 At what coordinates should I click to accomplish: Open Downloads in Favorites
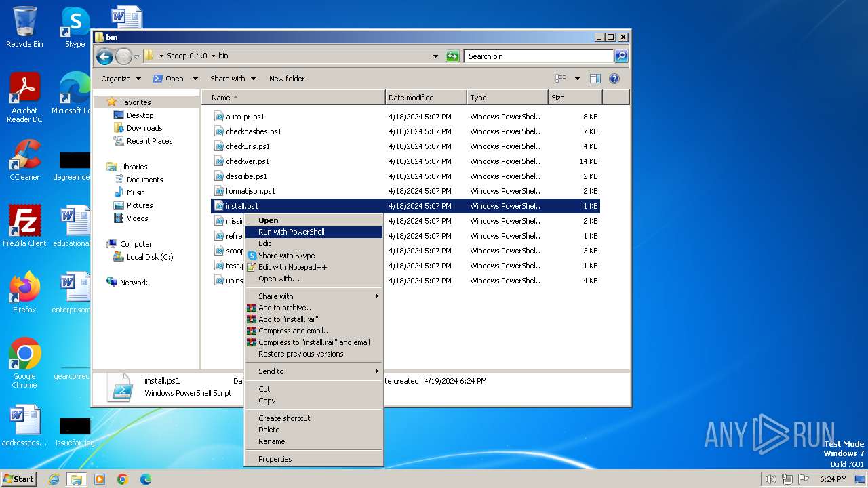[144, 128]
